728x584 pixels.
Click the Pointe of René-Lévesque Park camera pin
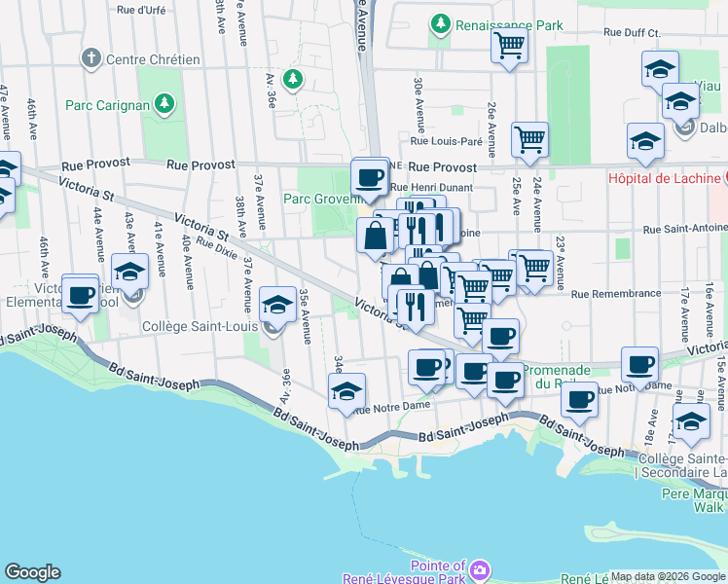(x=480, y=570)
